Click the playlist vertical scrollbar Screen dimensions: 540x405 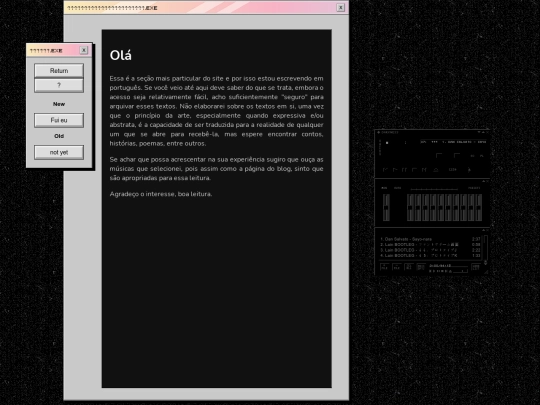click(486, 249)
